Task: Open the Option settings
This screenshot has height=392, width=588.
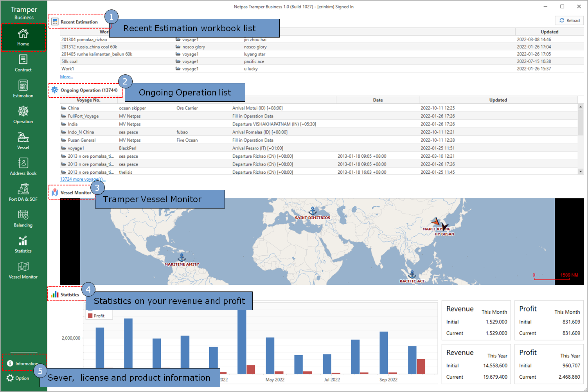Action: [18, 378]
